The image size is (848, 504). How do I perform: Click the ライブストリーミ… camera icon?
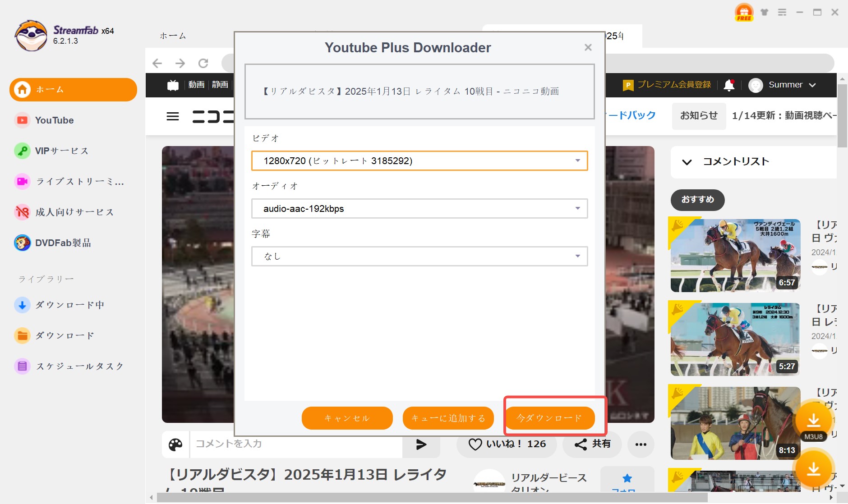coord(22,182)
